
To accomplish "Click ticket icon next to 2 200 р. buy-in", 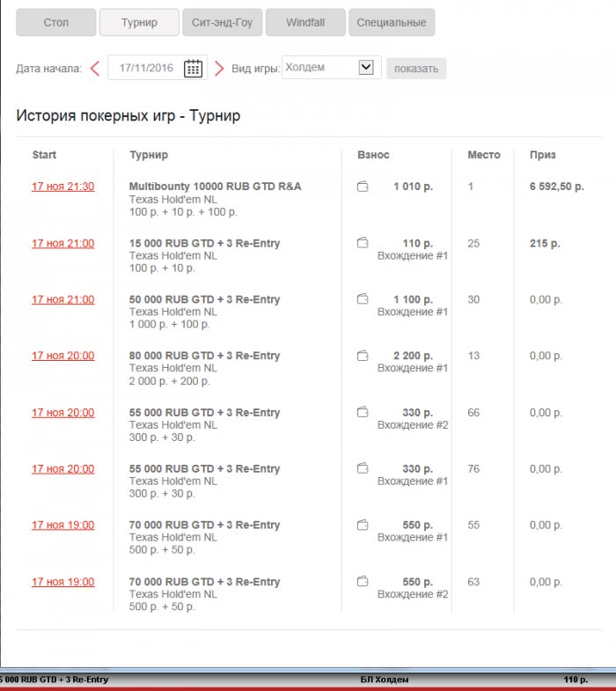I will point(363,356).
